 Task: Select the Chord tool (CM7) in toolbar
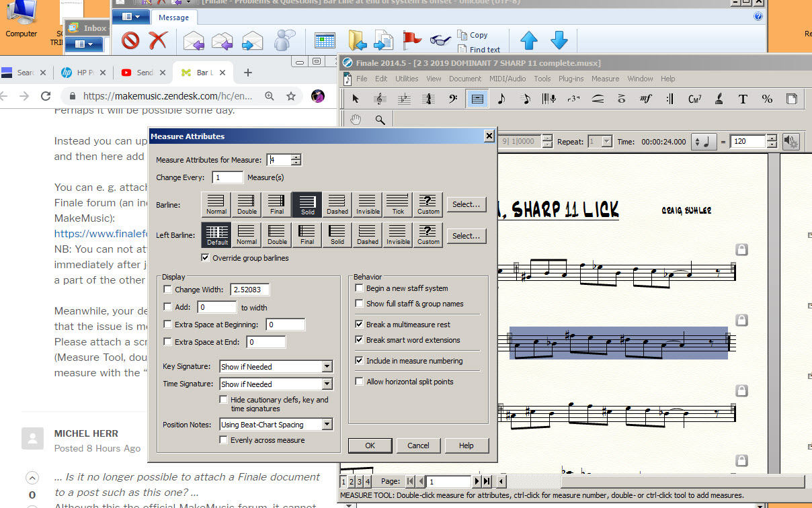pos(694,99)
